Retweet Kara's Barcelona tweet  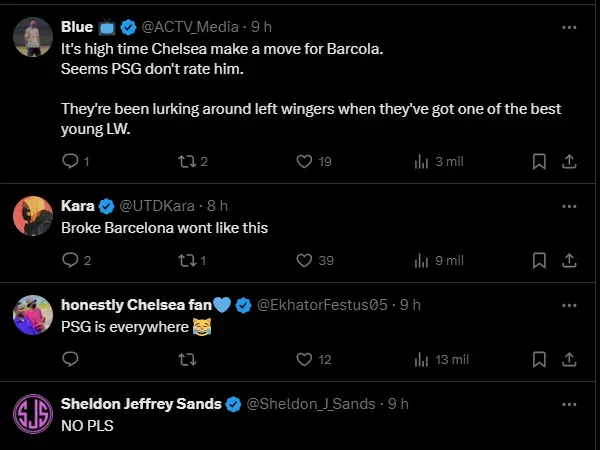click(x=187, y=260)
